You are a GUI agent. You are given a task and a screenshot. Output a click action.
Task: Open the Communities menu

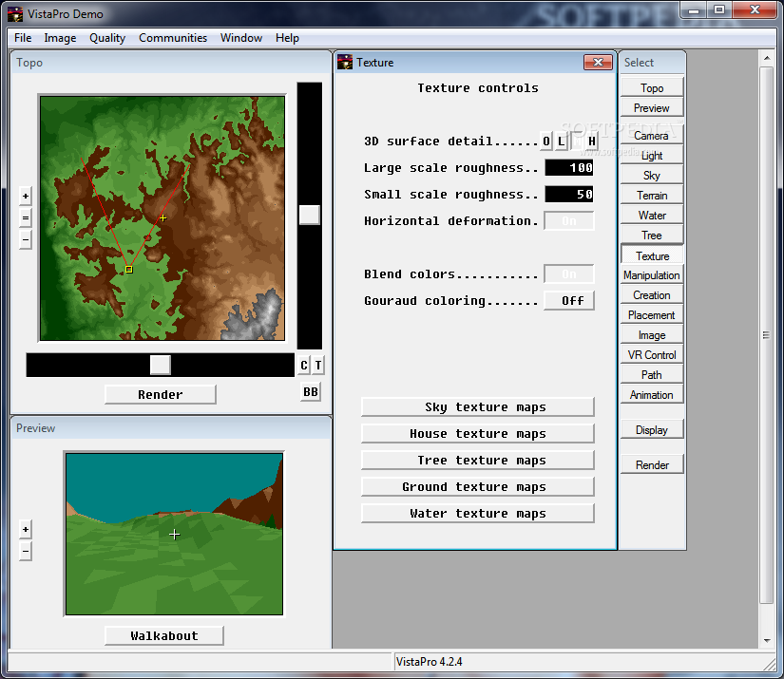[173, 38]
